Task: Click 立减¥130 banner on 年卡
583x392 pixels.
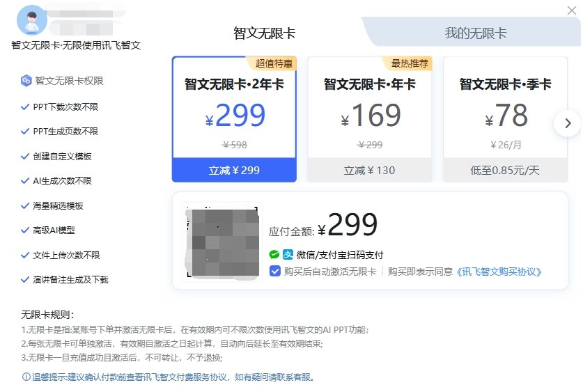Action: tap(370, 170)
